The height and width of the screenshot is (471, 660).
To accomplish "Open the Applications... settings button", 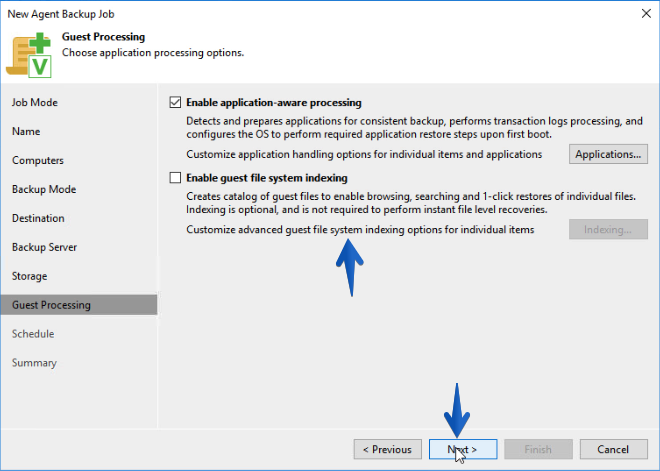I will (608, 154).
